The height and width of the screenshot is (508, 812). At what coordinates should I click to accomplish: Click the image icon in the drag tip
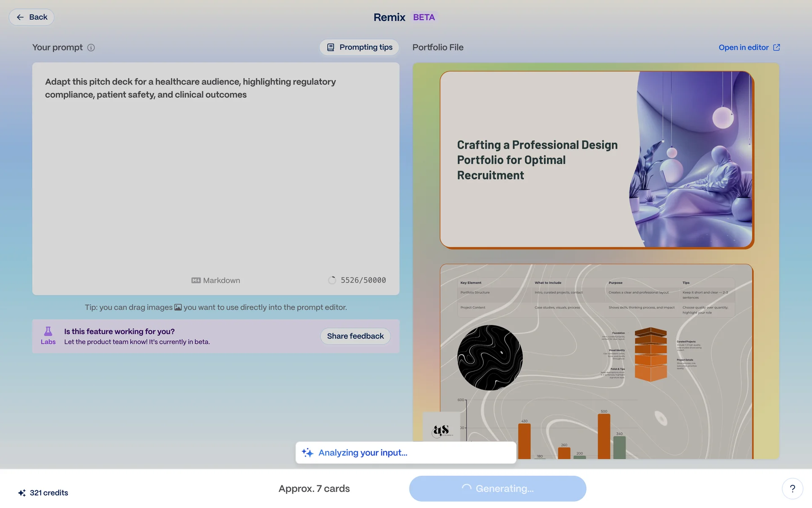(178, 307)
